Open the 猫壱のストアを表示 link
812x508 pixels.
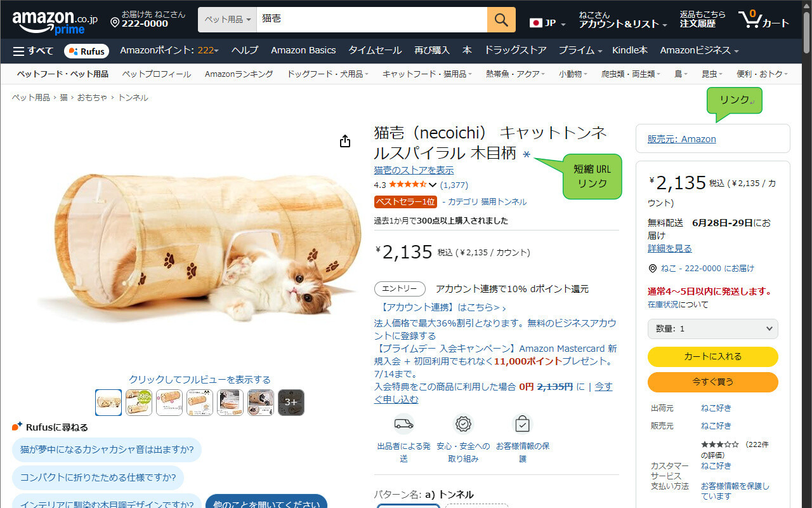[x=414, y=170]
